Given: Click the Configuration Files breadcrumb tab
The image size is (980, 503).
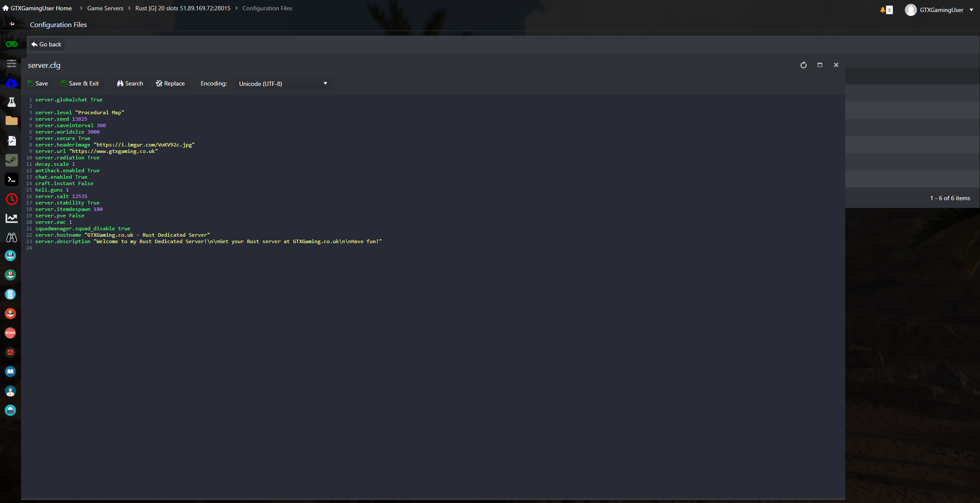Looking at the screenshot, I should 267,8.
